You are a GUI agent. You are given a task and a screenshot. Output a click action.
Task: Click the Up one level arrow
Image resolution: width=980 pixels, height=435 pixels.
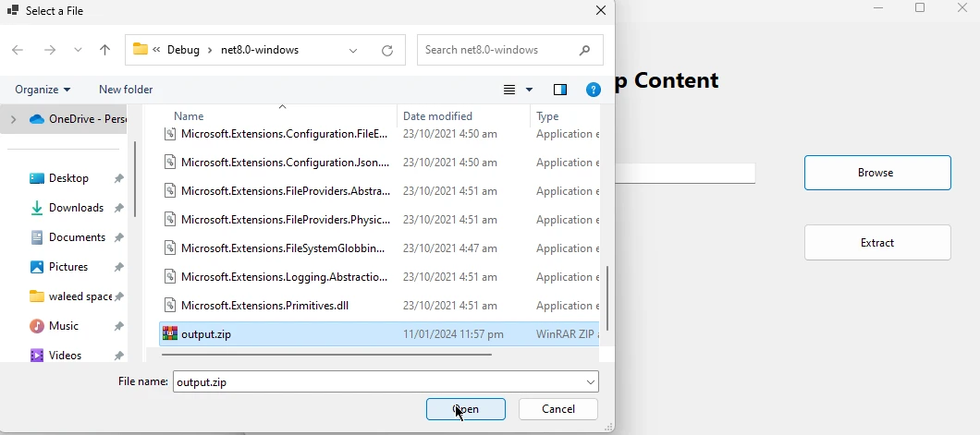(104, 50)
